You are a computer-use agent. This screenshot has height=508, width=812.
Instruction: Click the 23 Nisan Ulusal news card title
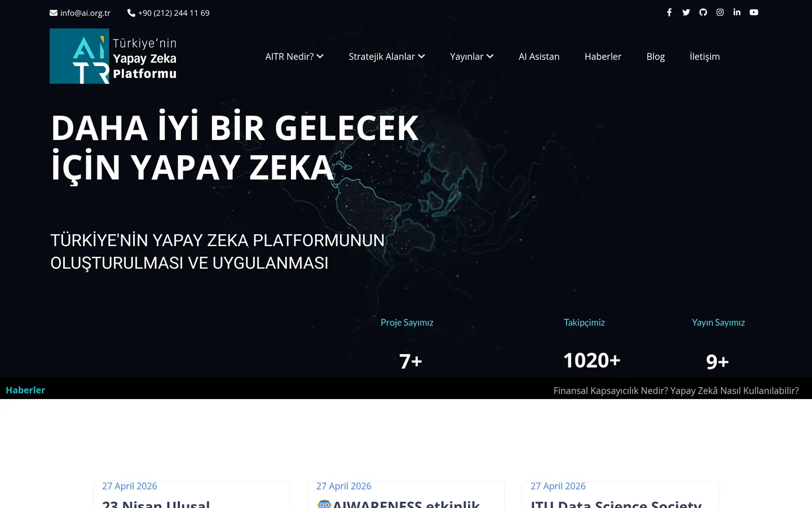156,503
